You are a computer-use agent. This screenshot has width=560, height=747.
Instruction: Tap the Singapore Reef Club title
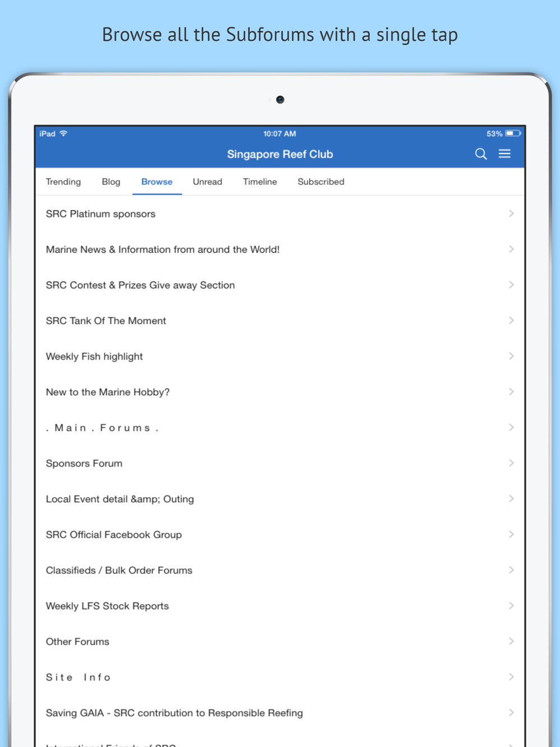point(280,154)
